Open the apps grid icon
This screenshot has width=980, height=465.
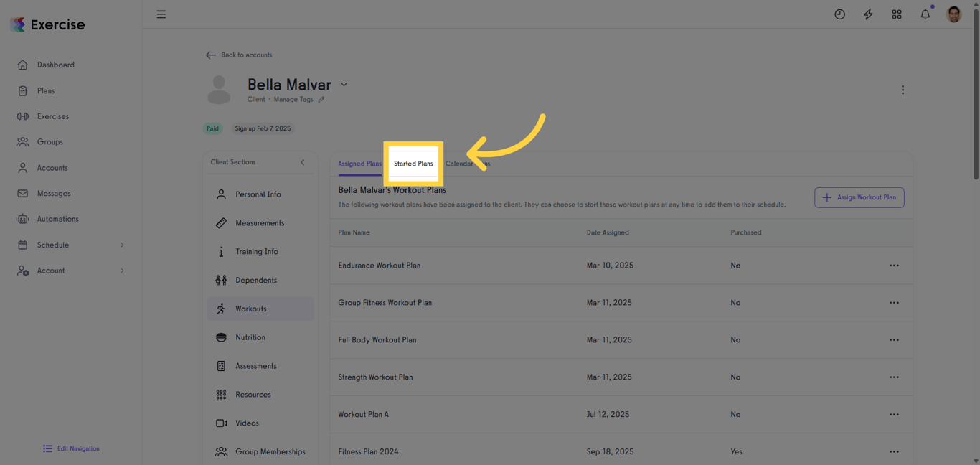897,14
